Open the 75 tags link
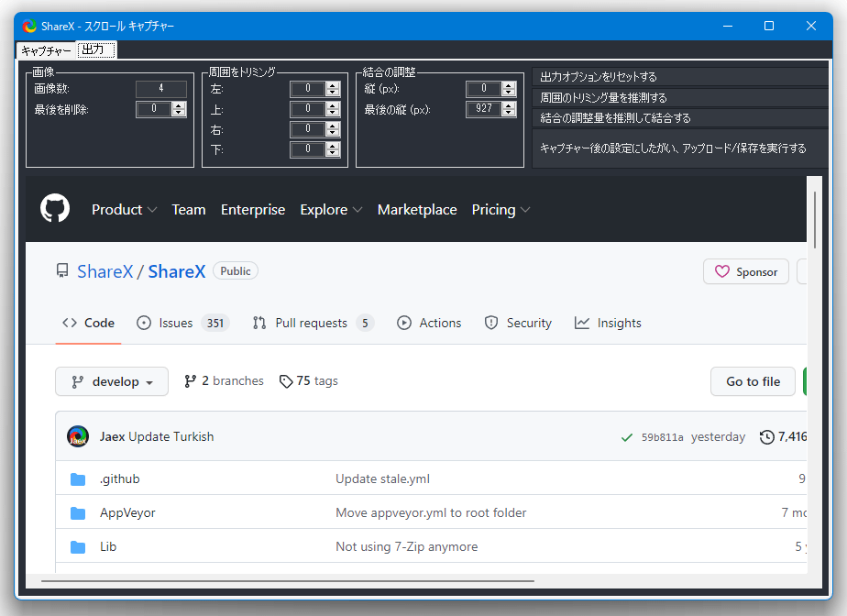This screenshot has width=847, height=616. (308, 381)
